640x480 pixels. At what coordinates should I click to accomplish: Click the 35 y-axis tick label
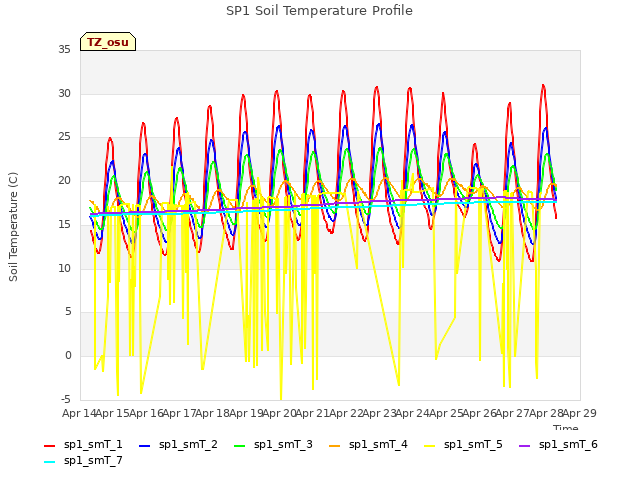(x=64, y=49)
